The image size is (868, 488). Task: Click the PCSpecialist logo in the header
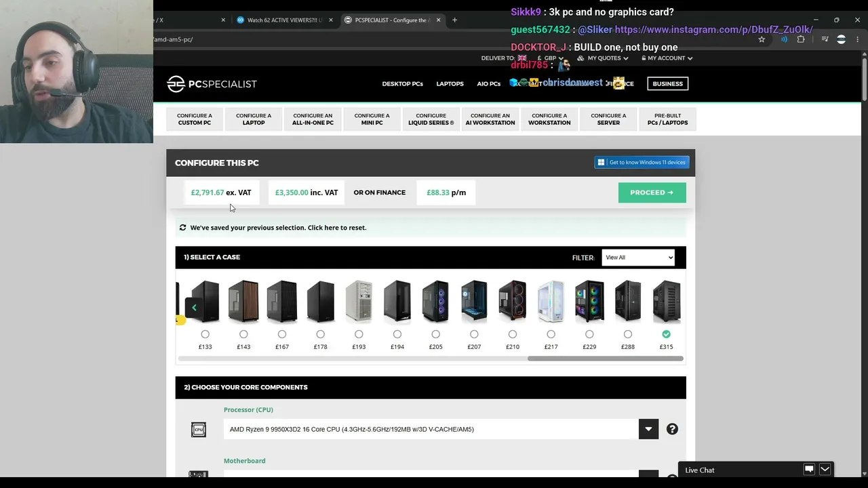coord(212,84)
